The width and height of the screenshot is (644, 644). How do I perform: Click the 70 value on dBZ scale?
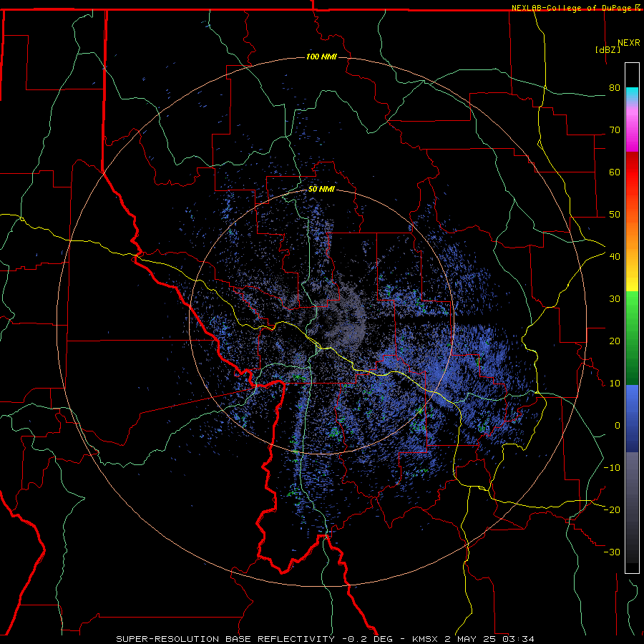(615, 130)
